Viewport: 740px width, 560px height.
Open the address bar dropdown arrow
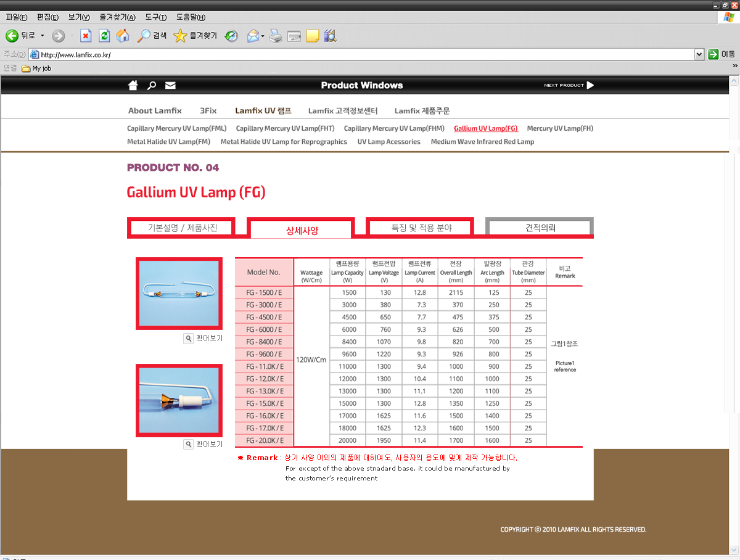[699, 54]
